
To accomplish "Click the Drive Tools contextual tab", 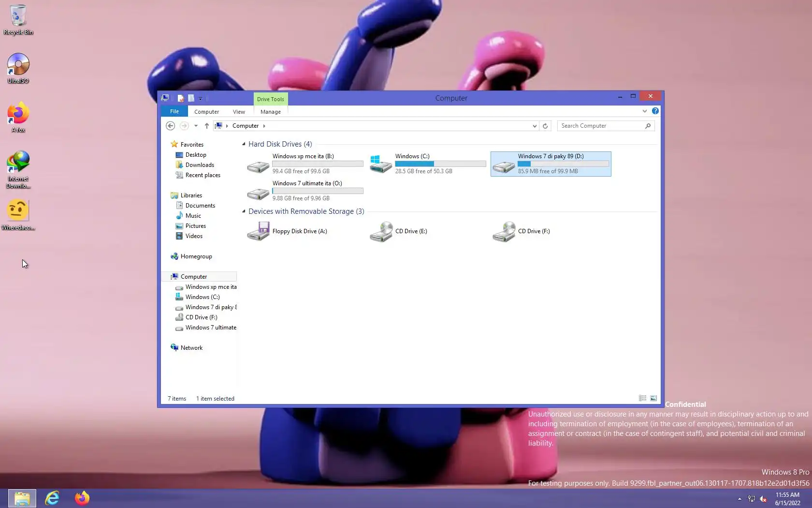I will pos(271,99).
